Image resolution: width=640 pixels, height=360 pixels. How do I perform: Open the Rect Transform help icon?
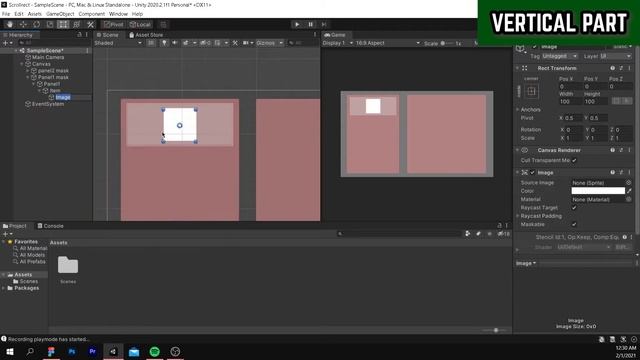coord(612,68)
